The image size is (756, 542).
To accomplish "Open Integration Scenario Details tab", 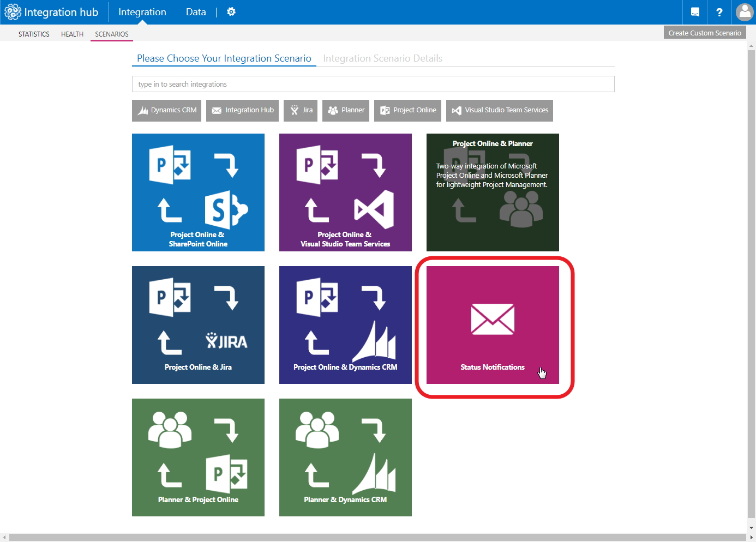I will pyautogui.click(x=382, y=58).
